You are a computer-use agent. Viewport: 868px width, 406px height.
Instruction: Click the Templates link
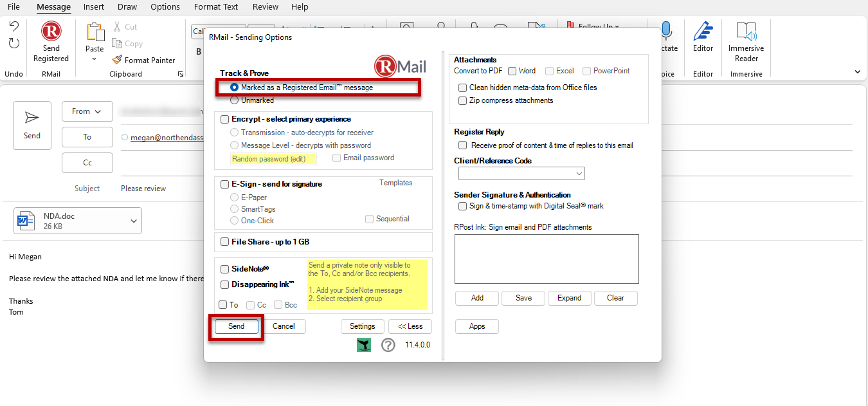395,183
